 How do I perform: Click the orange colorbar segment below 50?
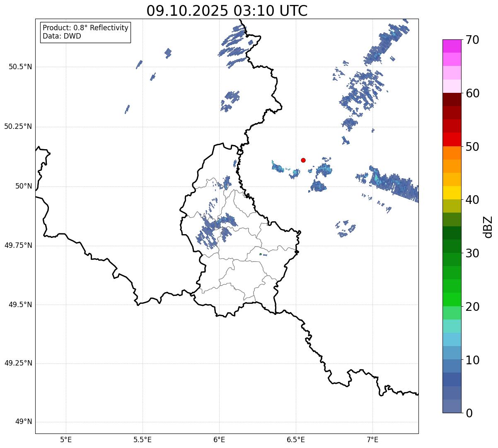click(x=452, y=153)
